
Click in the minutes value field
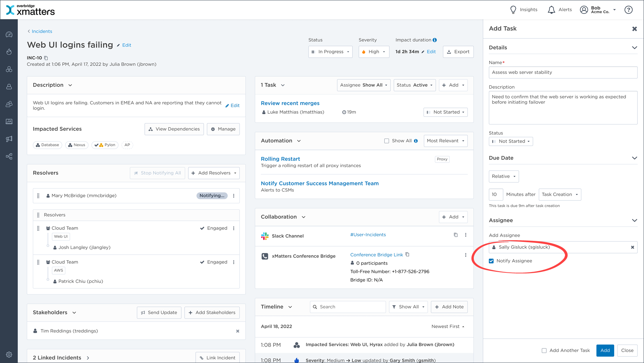496,195
